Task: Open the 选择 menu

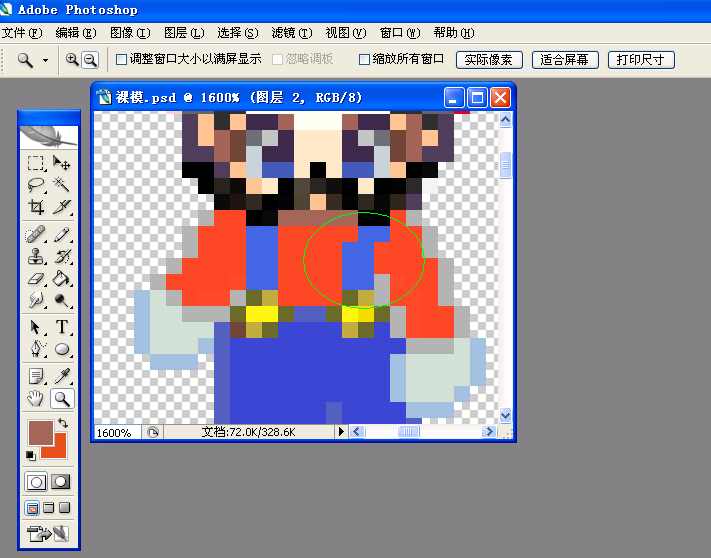Action: pyautogui.click(x=238, y=33)
